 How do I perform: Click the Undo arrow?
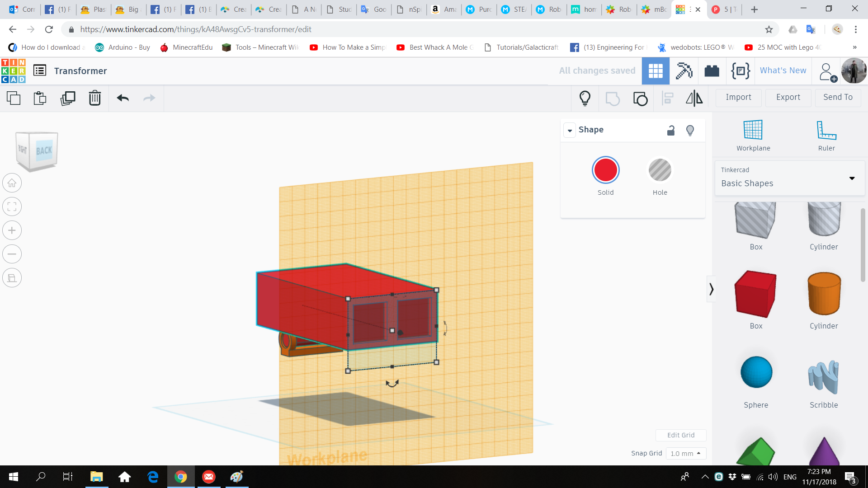tap(123, 98)
